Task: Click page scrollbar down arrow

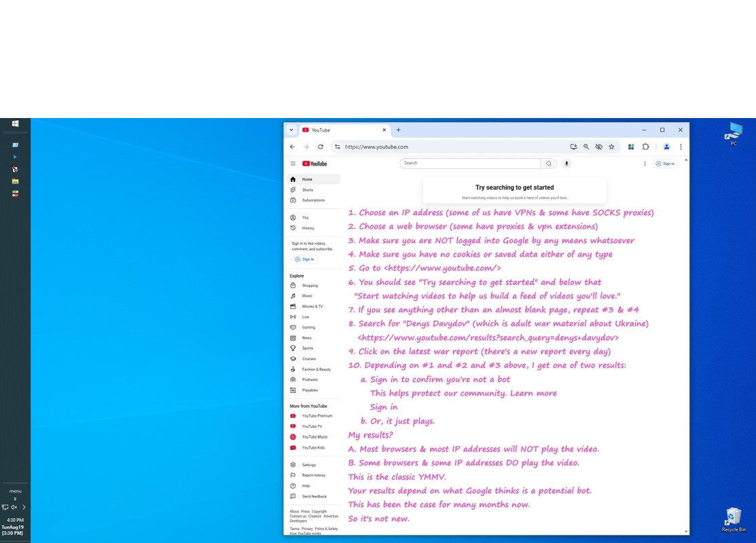Action: (x=686, y=531)
